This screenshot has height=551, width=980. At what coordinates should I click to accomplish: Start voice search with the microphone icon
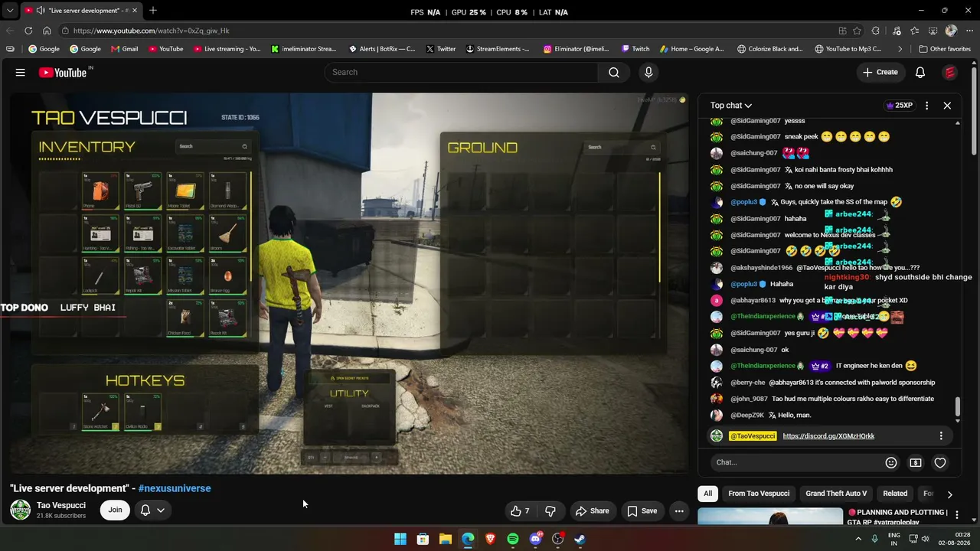click(x=648, y=72)
